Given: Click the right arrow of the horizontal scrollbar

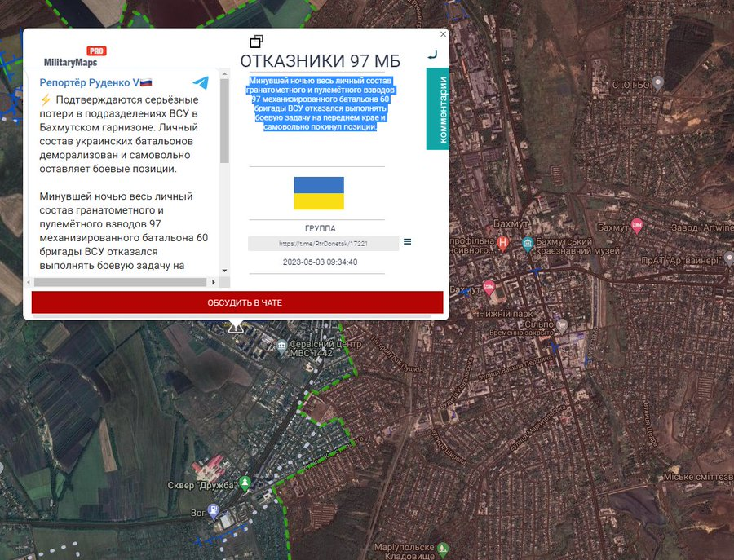Looking at the screenshot, I should [214, 282].
